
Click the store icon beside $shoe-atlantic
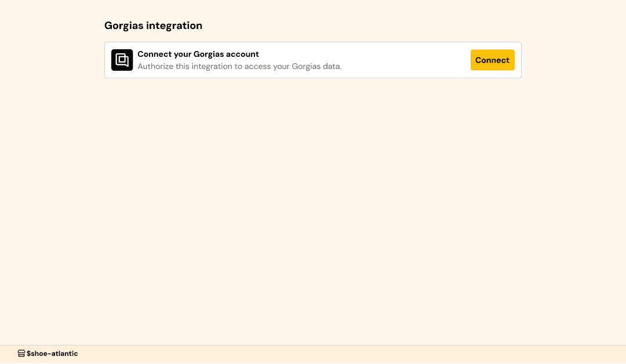(21, 353)
